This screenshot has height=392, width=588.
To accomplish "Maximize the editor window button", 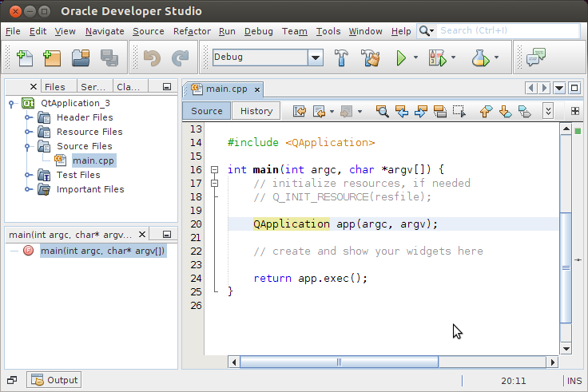I will pos(574,88).
